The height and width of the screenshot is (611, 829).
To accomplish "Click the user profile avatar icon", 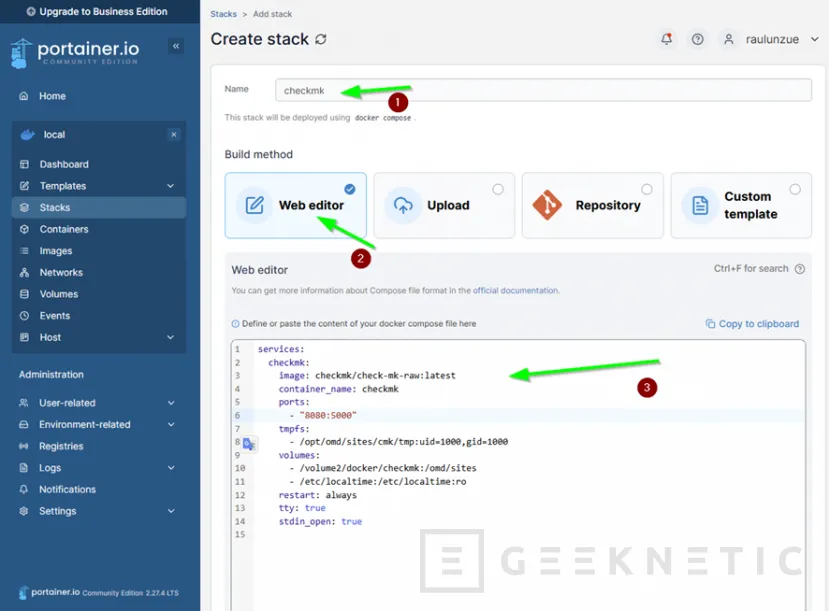I will (729, 39).
